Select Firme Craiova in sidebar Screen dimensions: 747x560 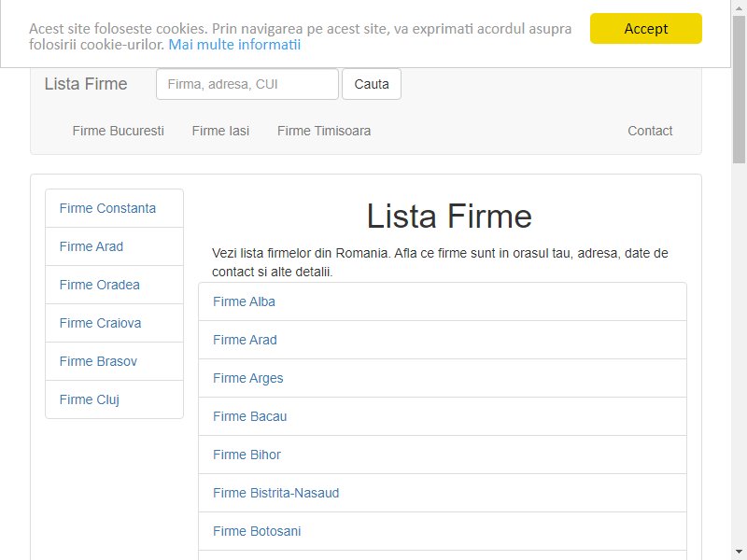114,323
